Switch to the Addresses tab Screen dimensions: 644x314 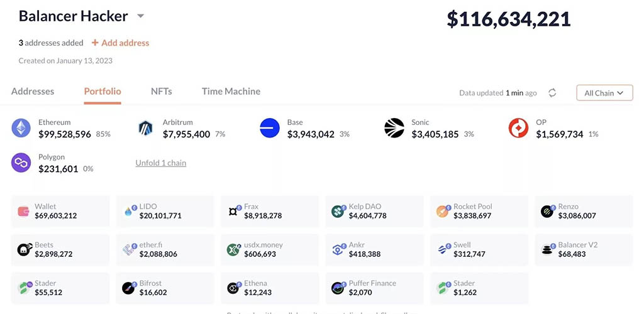coord(33,91)
